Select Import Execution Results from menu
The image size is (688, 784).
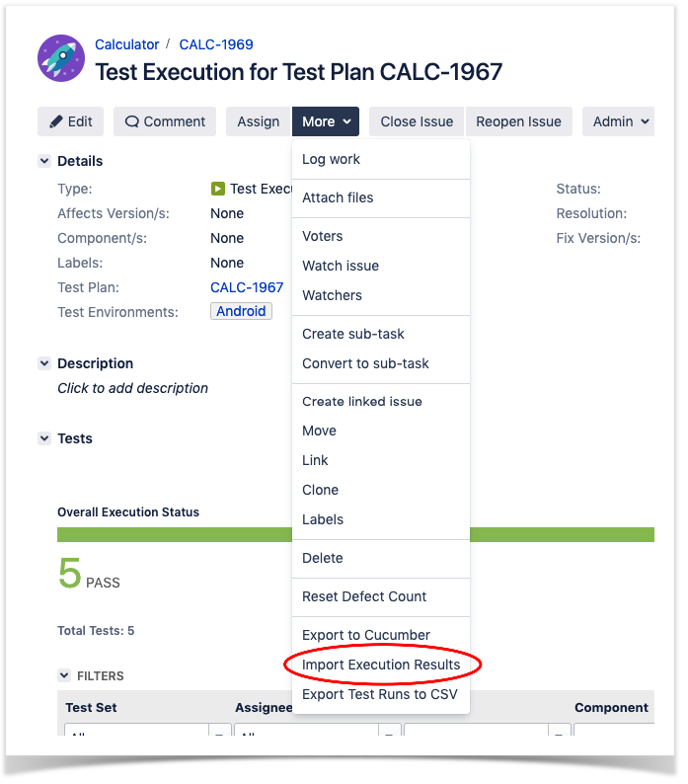[381, 665]
